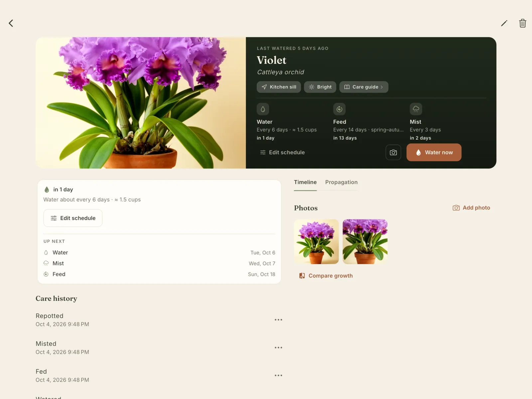The height and width of the screenshot is (399, 532).
Task: Click the large Violet orchid hero image
Action: coord(141,103)
